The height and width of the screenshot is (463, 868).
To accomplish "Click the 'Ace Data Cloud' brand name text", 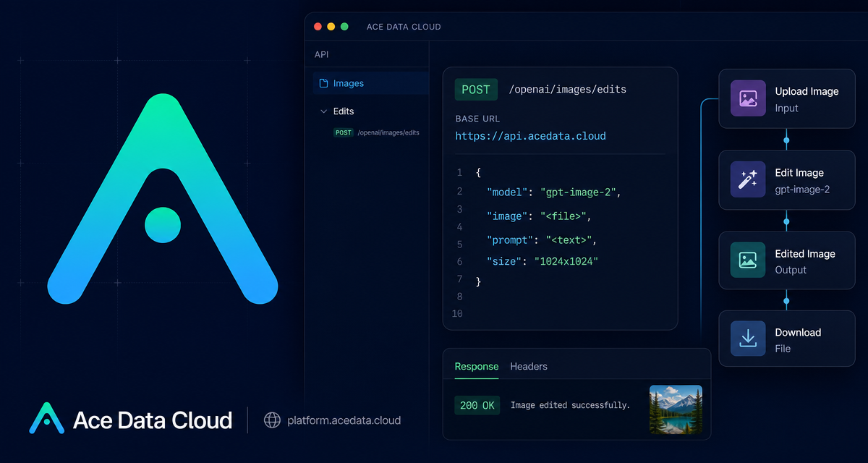I will point(153,420).
